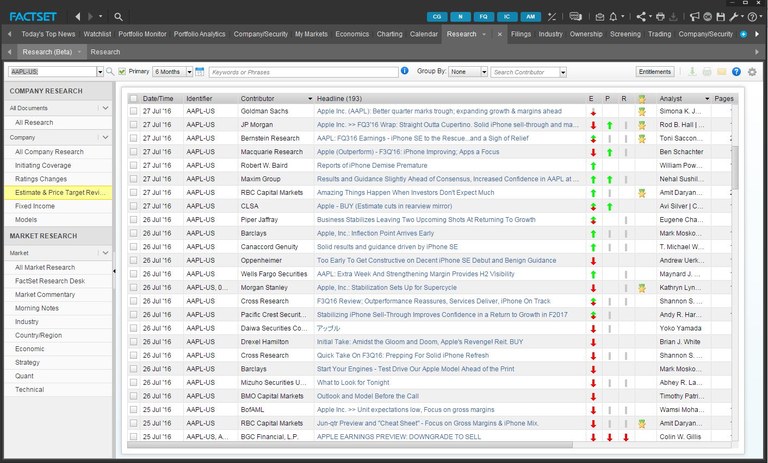Open the Contributor column filter arrow
Screen dimensions: 768x463
(310, 98)
